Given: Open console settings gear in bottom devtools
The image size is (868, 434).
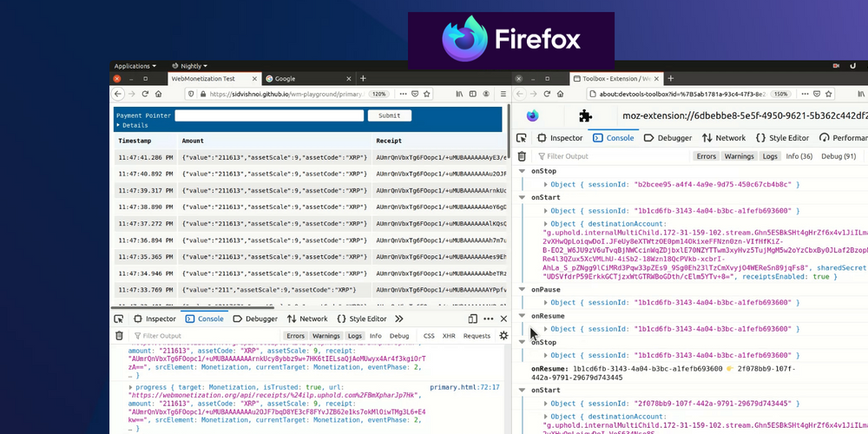Looking at the screenshot, I should 503,336.
